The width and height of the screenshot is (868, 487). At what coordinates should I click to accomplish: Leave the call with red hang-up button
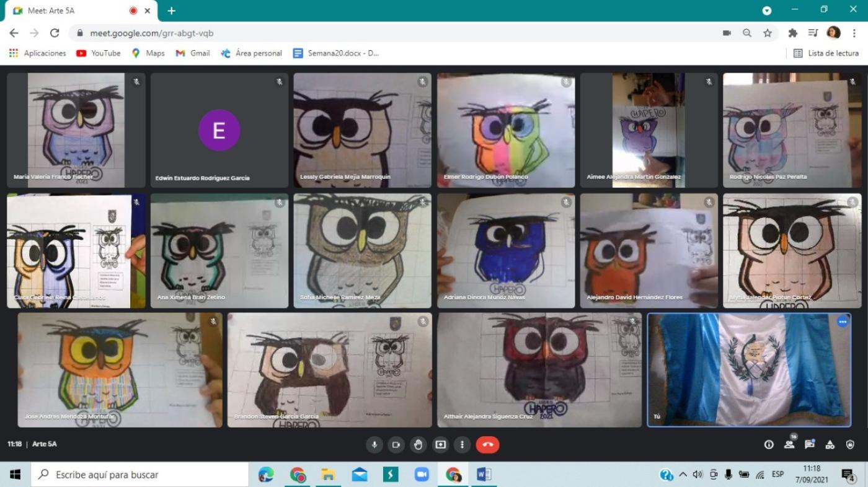[x=487, y=444]
